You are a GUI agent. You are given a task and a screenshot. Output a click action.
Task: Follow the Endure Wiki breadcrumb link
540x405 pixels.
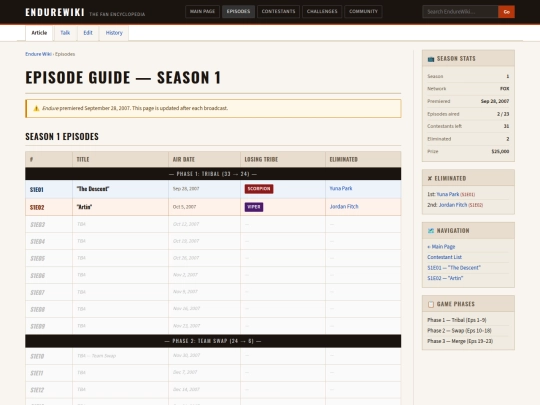click(38, 54)
